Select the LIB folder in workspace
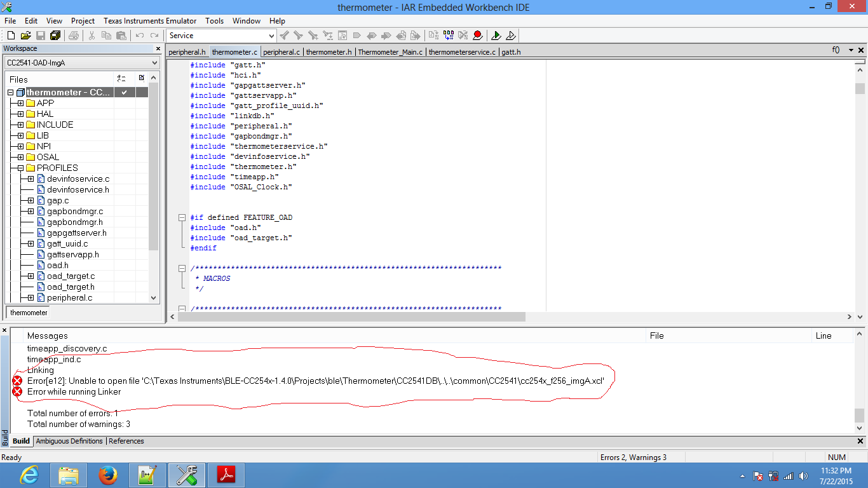868x488 pixels. [43, 135]
